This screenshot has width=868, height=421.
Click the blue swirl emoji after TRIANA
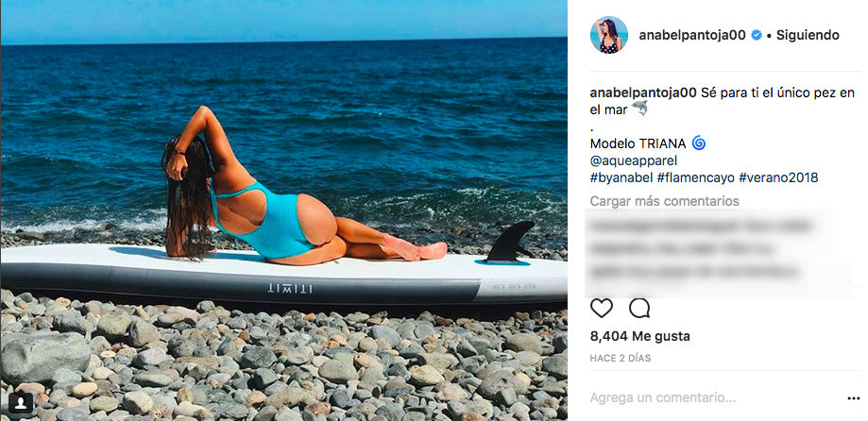(x=699, y=143)
